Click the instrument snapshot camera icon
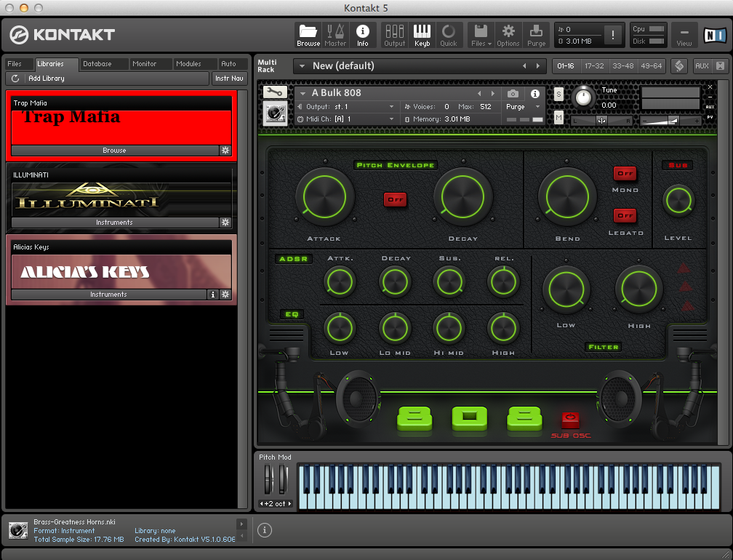 click(x=513, y=94)
